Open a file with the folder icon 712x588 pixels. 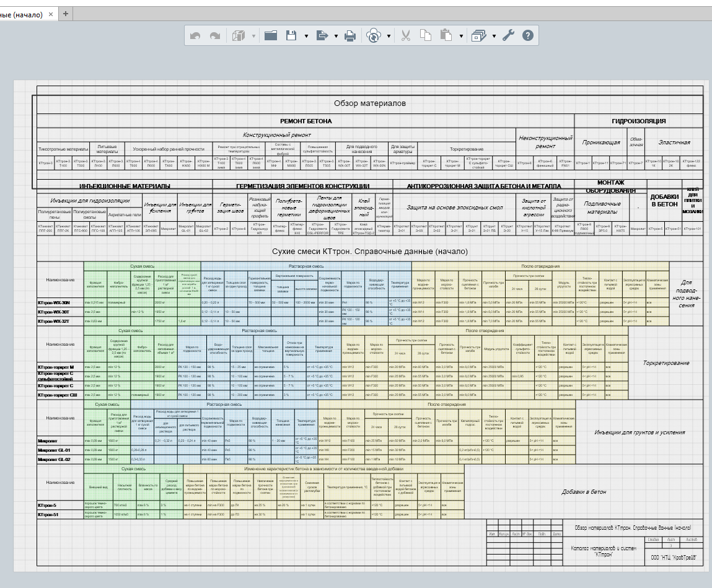(x=270, y=36)
